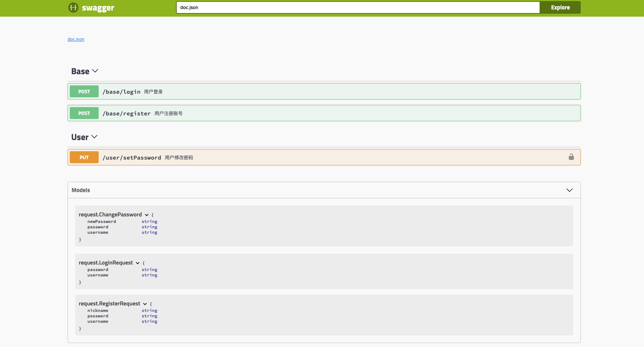
Task: Click the request.LoginRequest model title
Action: (106, 263)
